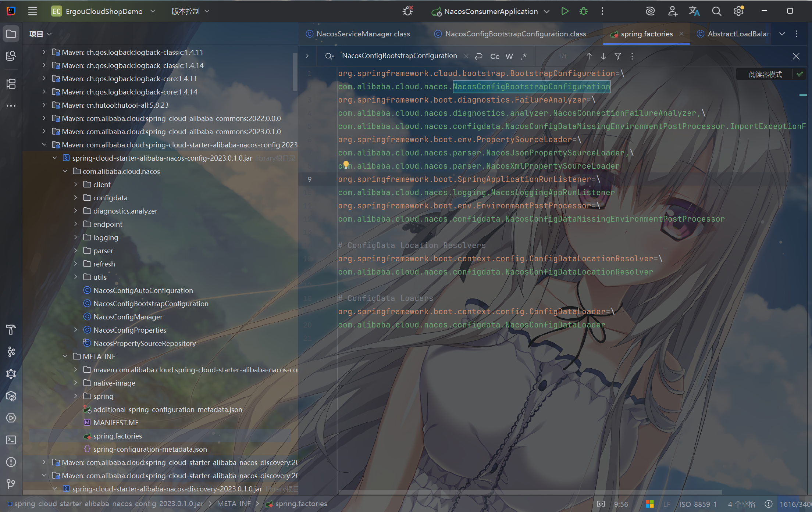Click the memory indicator 1616/340 in status bar
This screenshot has height=512, width=812.
coord(795,504)
